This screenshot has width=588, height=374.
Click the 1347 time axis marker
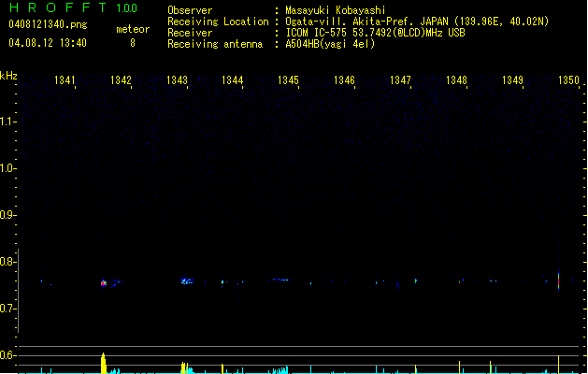[x=400, y=80]
